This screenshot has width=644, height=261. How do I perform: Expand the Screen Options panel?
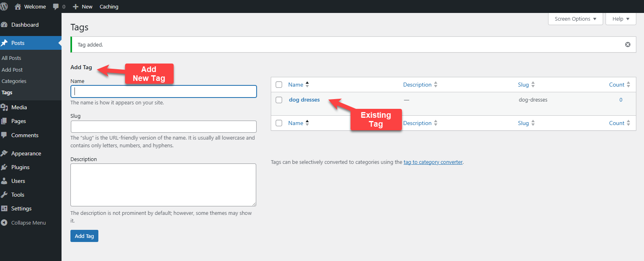[x=575, y=19]
